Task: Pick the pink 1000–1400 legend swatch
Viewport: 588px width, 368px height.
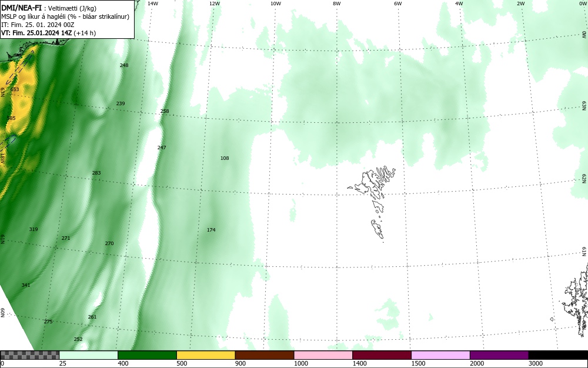Action: pos(323,355)
